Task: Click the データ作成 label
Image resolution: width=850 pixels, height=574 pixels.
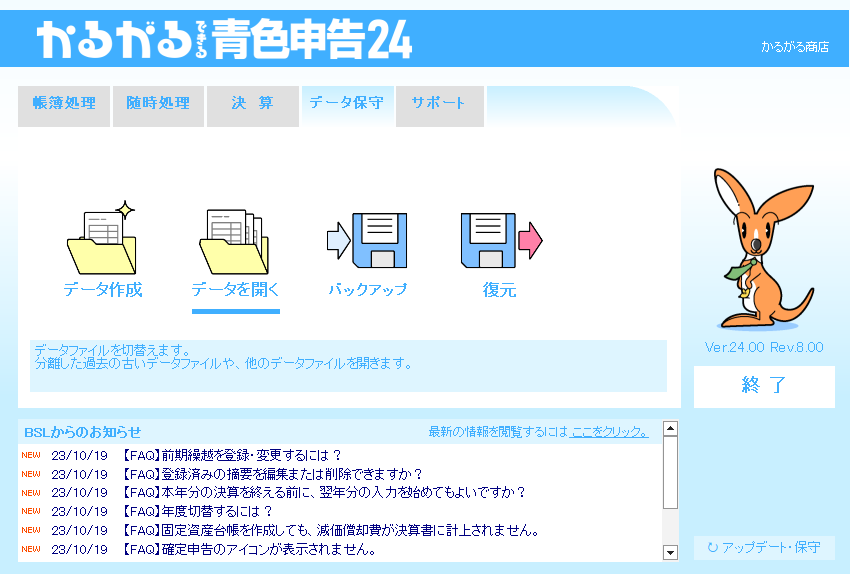Action: [x=103, y=289]
